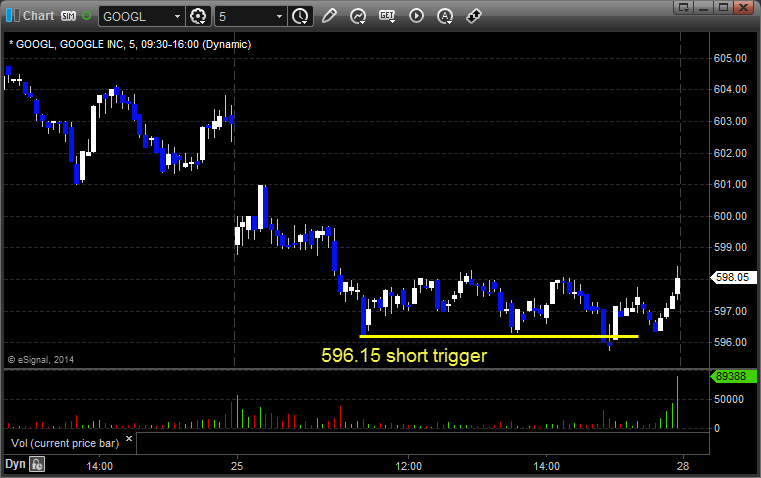The width and height of the screenshot is (761, 478).
Task: Click the up-down arrows trade icon
Action: coord(474,16)
